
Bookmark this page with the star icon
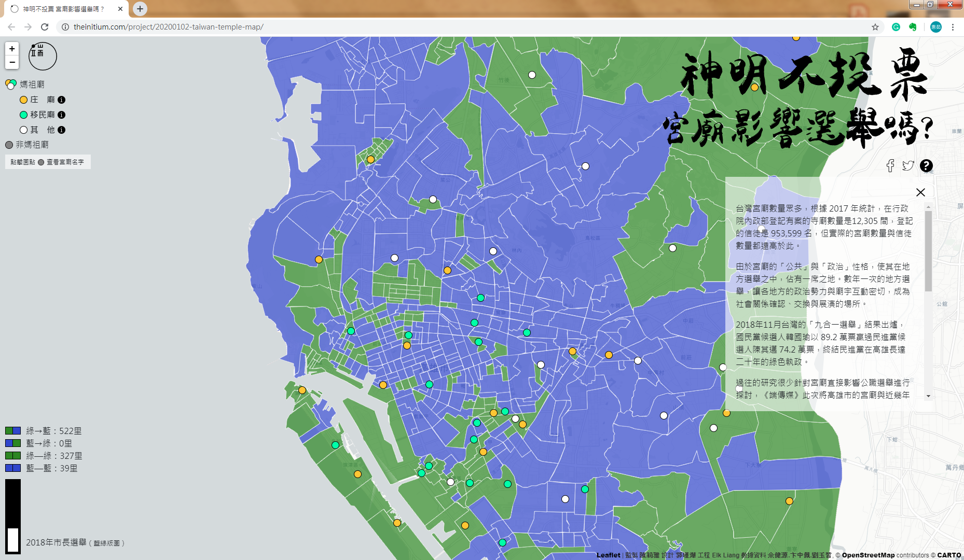click(x=875, y=27)
